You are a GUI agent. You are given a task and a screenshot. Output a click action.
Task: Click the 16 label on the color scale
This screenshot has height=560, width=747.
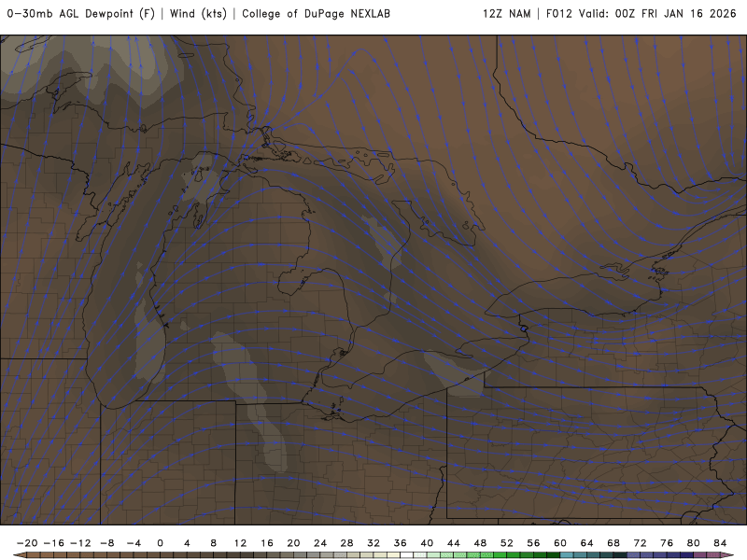tap(267, 543)
